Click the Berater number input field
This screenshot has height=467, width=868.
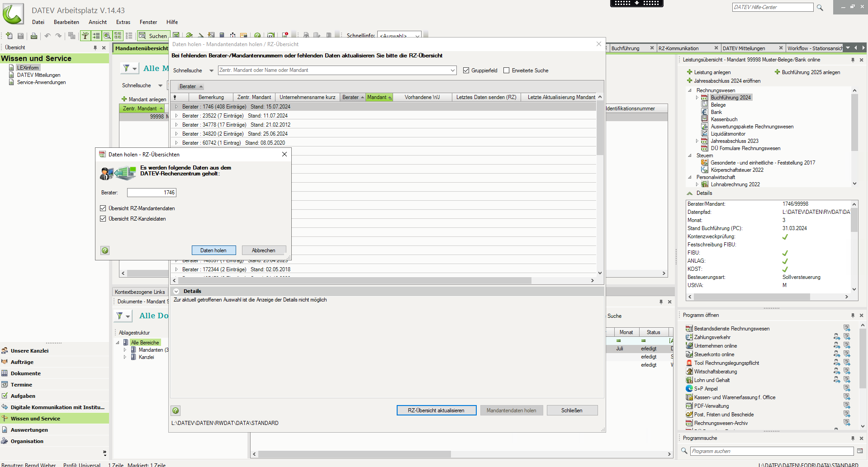pos(151,193)
